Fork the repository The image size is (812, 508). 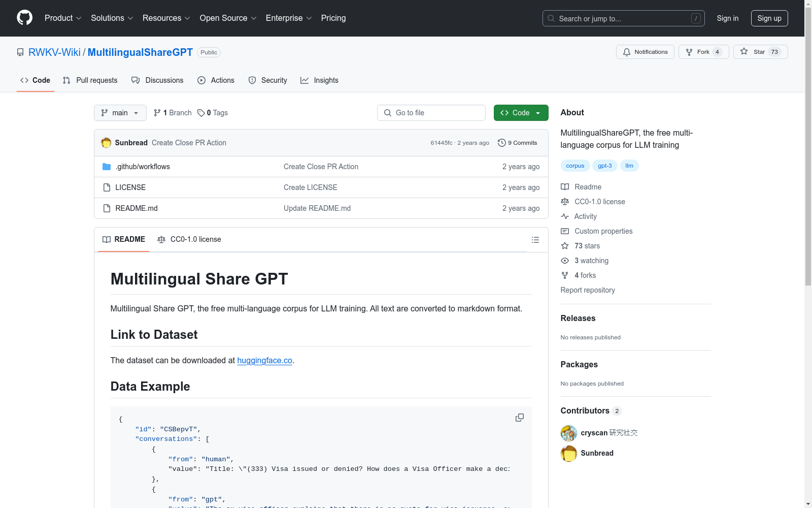click(x=704, y=52)
